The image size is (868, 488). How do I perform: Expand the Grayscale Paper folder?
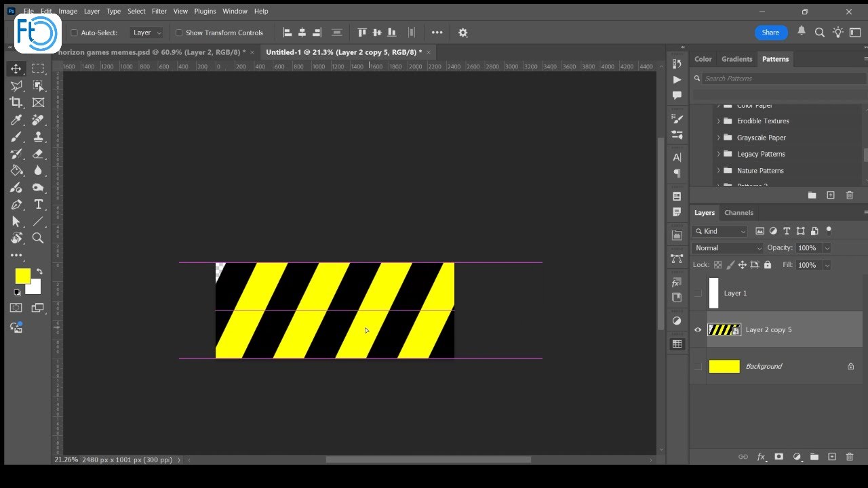(718, 138)
